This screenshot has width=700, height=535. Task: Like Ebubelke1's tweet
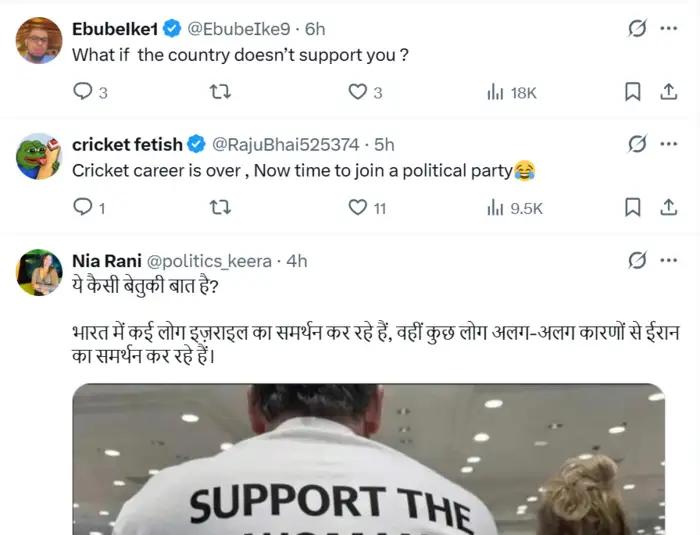tap(357, 92)
